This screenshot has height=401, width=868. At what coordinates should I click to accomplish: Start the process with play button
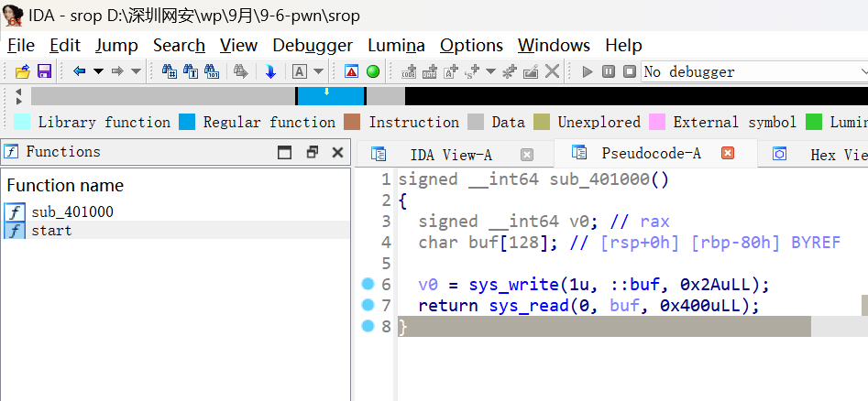click(588, 71)
